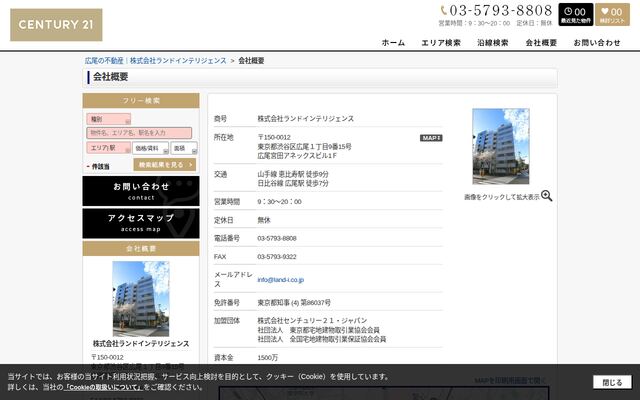Viewport: 640px width, 400px height.
Task: Close the cookie notice with 閉じる
Action: tap(612, 382)
